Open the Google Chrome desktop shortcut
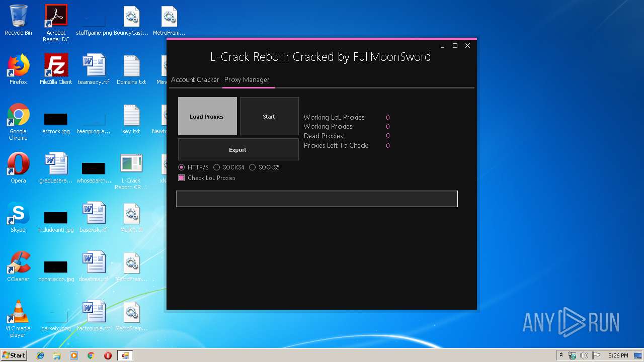This screenshot has height=362, width=644. (18, 122)
